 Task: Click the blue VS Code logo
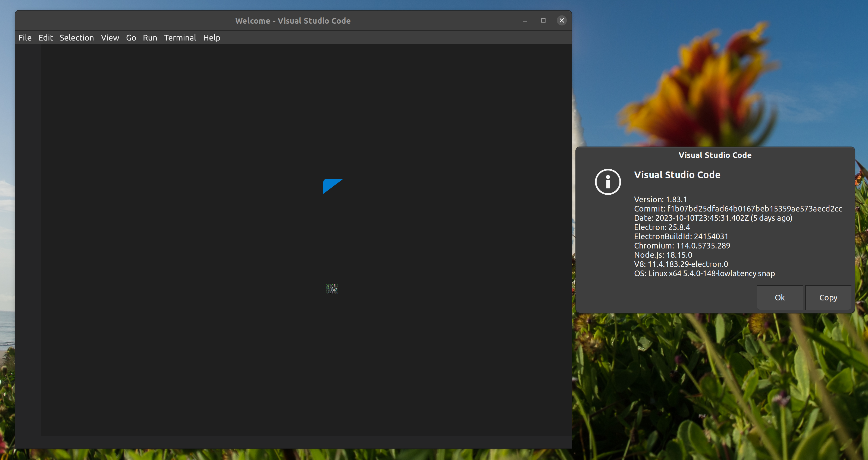pos(333,186)
